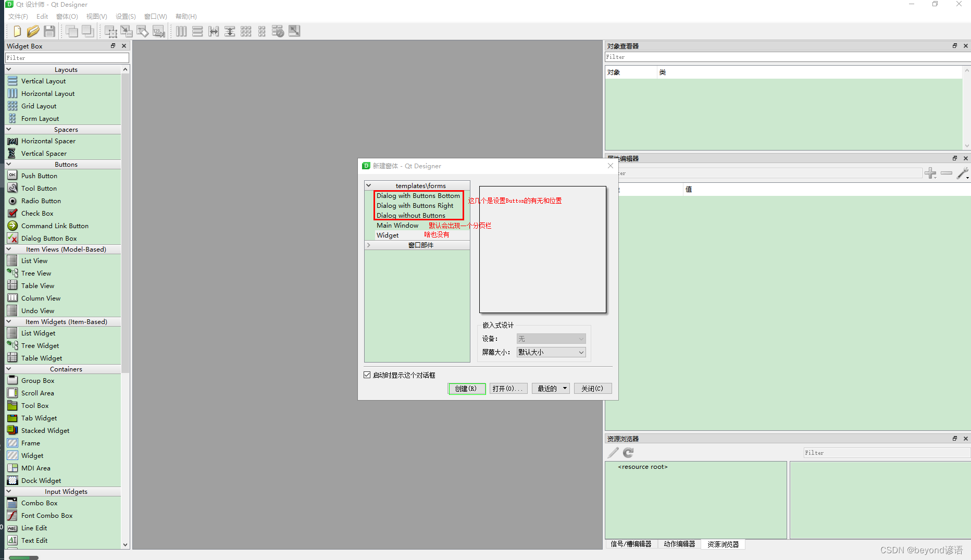Click the Save floppy disk icon

(49, 31)
